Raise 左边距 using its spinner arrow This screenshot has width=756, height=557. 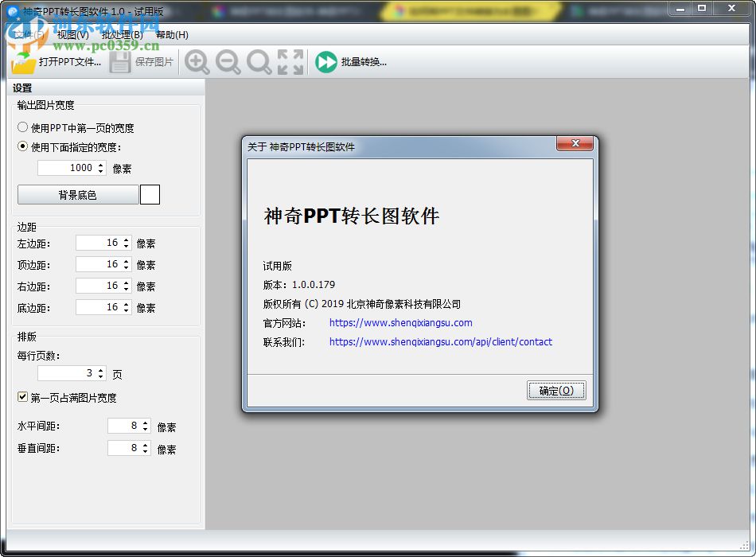(127, 240)
